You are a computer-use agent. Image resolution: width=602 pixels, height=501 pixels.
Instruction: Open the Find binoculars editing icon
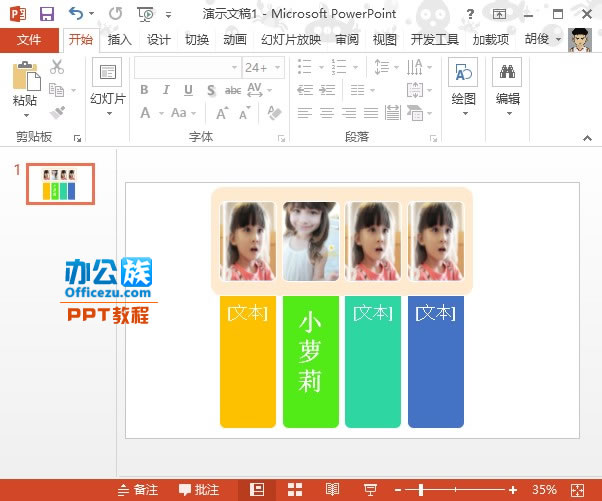point(507,73)
